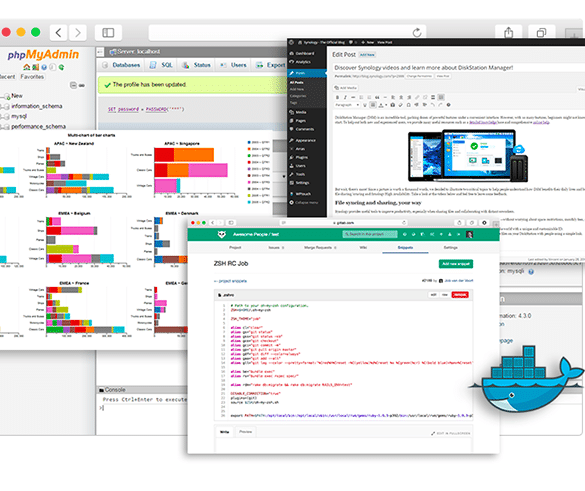Toggle the sidebar in the phpMyAdmin browser
585x491 pixels.
coord(108,33)
